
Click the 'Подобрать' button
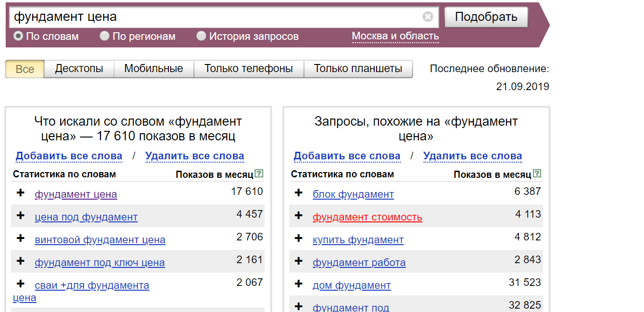pyautogui.click(x=486, y=17)
